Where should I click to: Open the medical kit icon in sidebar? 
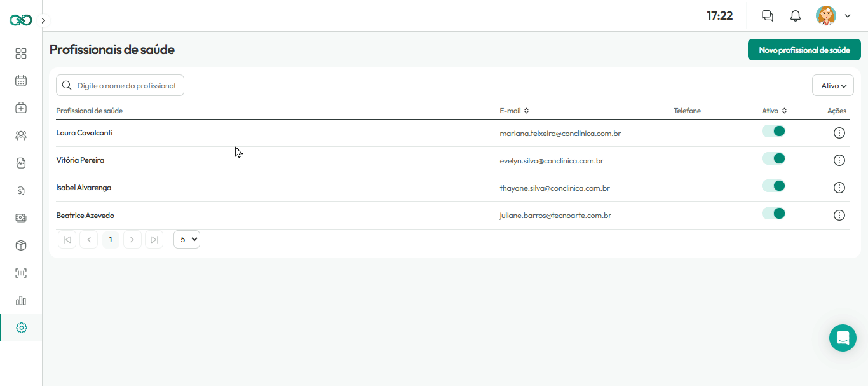(21, 108)
